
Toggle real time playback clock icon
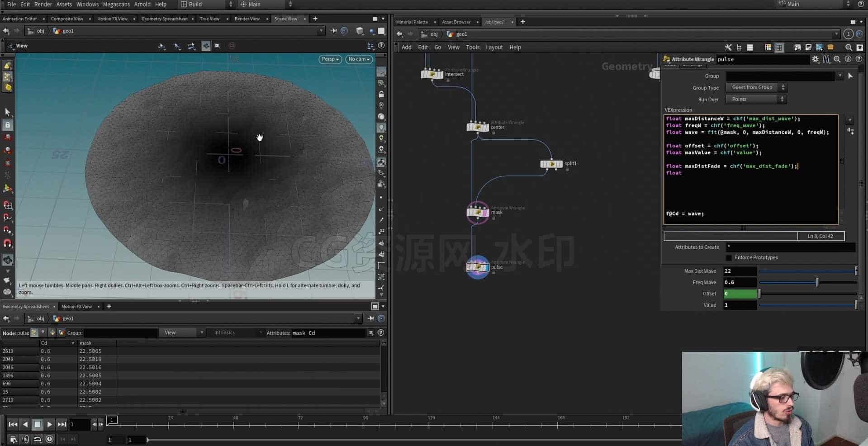click(50, 439)
